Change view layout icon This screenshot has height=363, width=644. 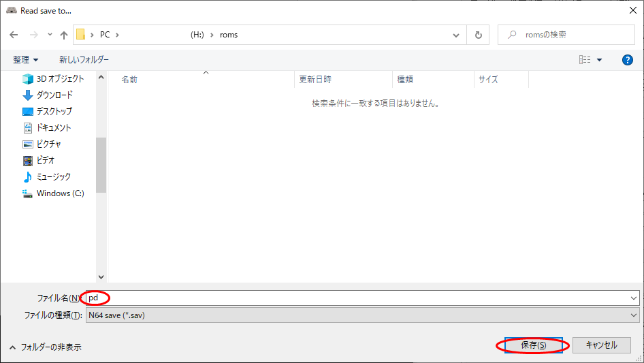[585, 60]
